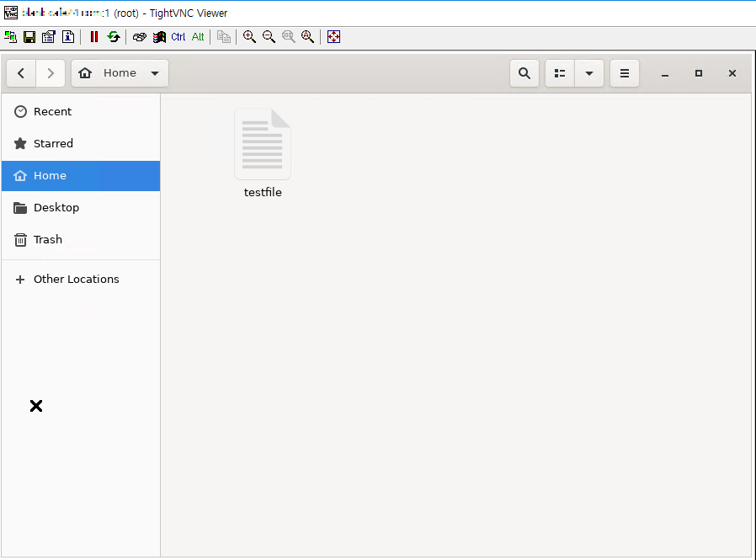Send Ctrl+Alt+Del to the remote machine
This screenshot has height=560, width=756.
(x=140, y=37)
